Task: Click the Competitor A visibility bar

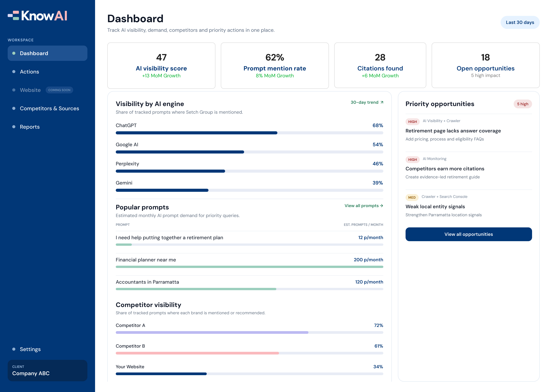Action: coord(249,332)
